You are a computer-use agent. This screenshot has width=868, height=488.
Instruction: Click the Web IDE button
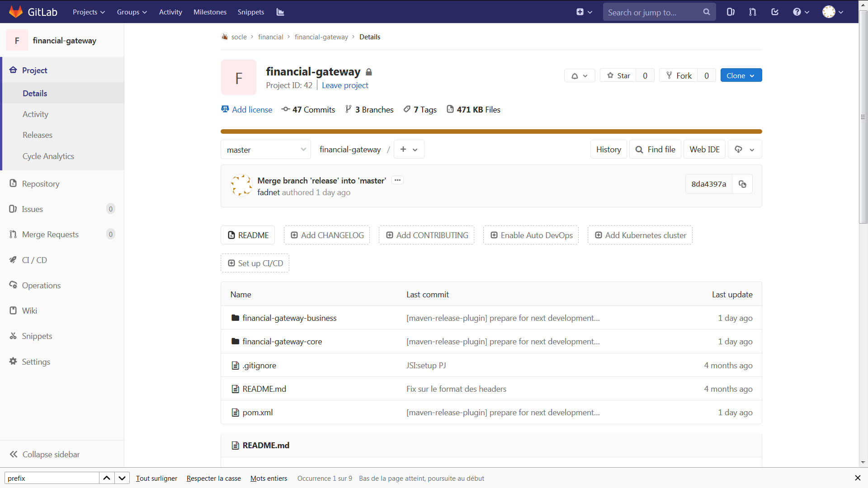click(x=704, y=150)
